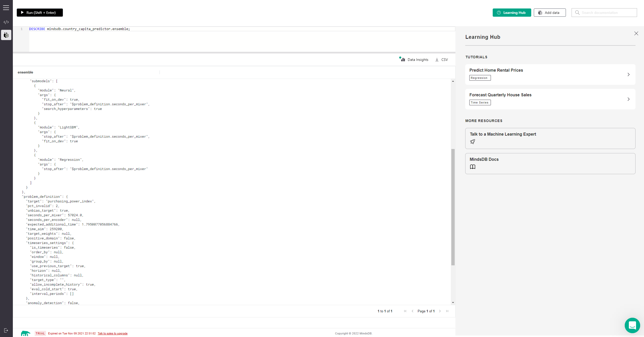
Task: Open Talk to a Machine Learning Expert
Action: (x=550, y=138)
